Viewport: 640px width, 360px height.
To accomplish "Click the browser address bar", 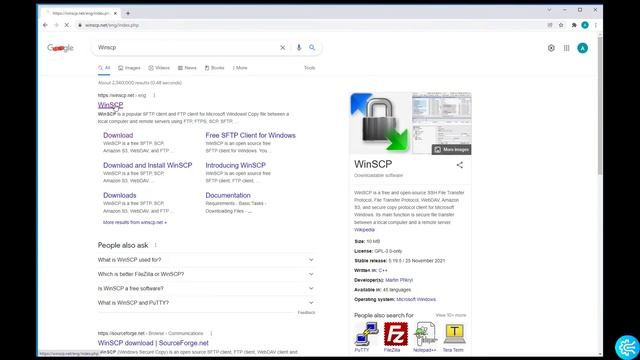I will pos(310,25).
